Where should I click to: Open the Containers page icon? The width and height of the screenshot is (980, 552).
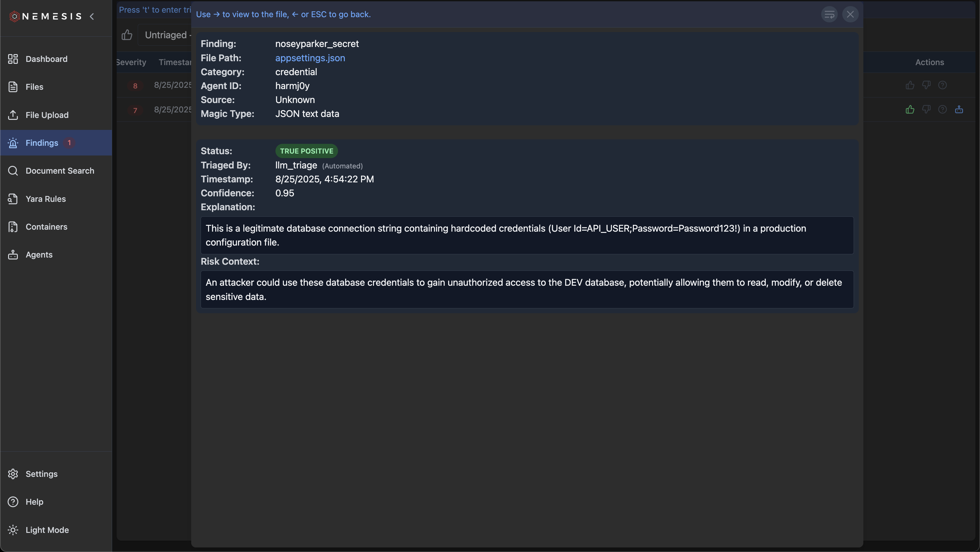pos(13,226)
